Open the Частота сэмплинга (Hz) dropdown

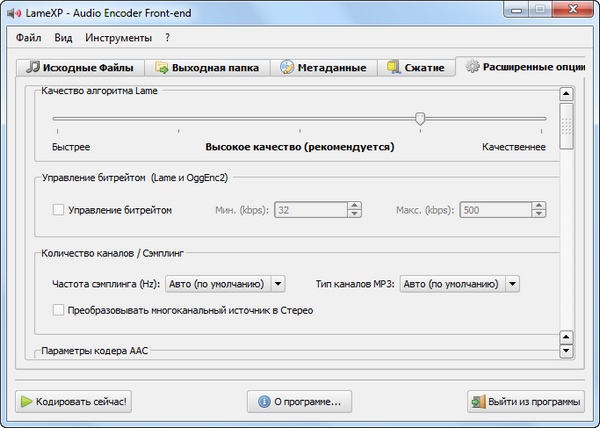(x=277, y=284)
